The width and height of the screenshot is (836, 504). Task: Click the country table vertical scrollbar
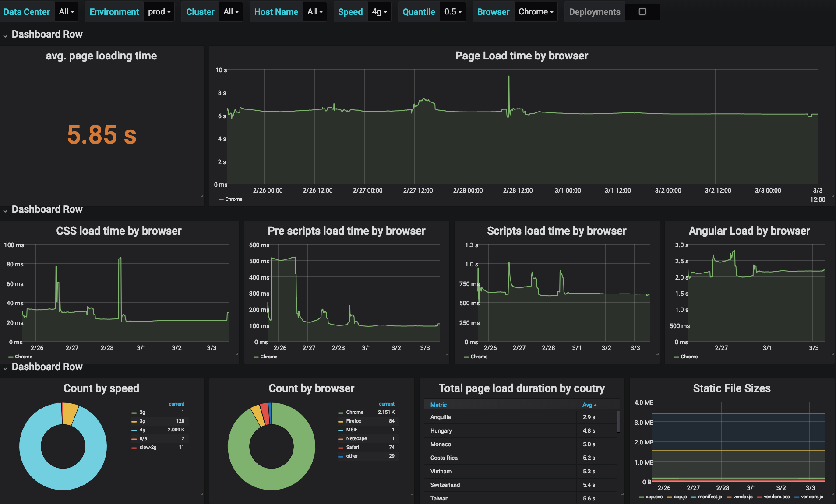click(x=618, y=421)
